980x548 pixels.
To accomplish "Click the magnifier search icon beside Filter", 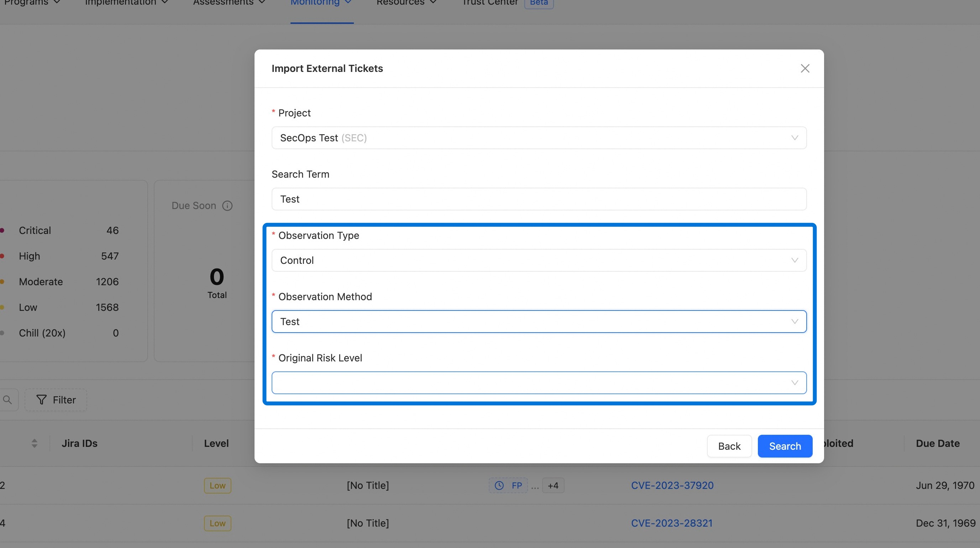I will 7,400.
